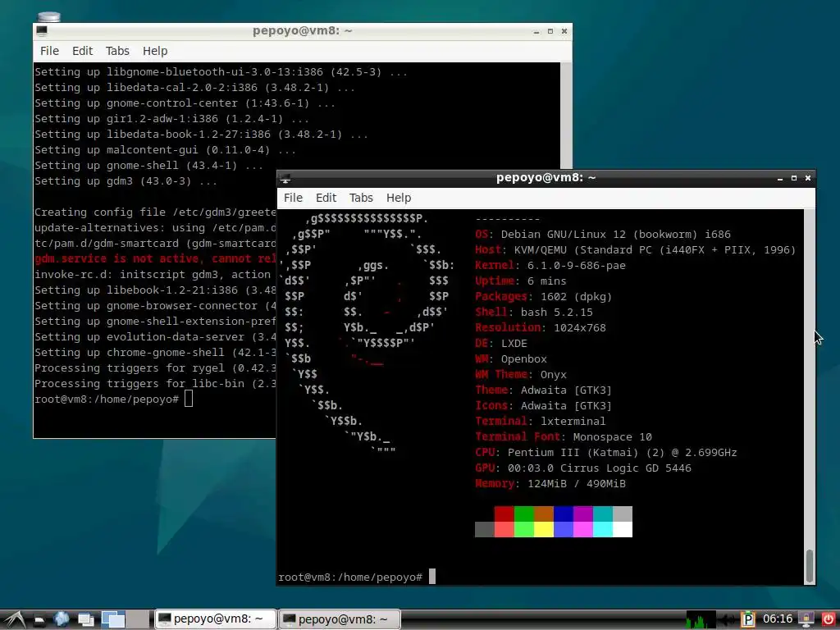
Task: Click the 'CPU: Pentium III (Katmai)' line
Action: click(x=606, y=453)
